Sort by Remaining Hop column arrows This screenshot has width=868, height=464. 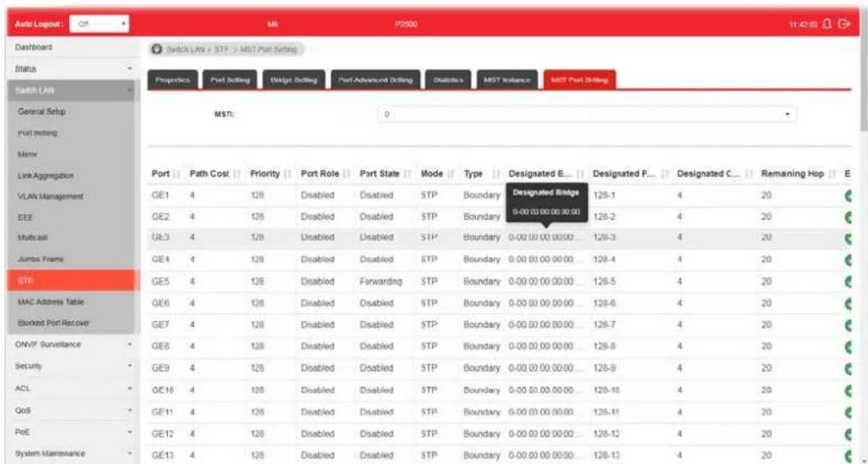832,174
